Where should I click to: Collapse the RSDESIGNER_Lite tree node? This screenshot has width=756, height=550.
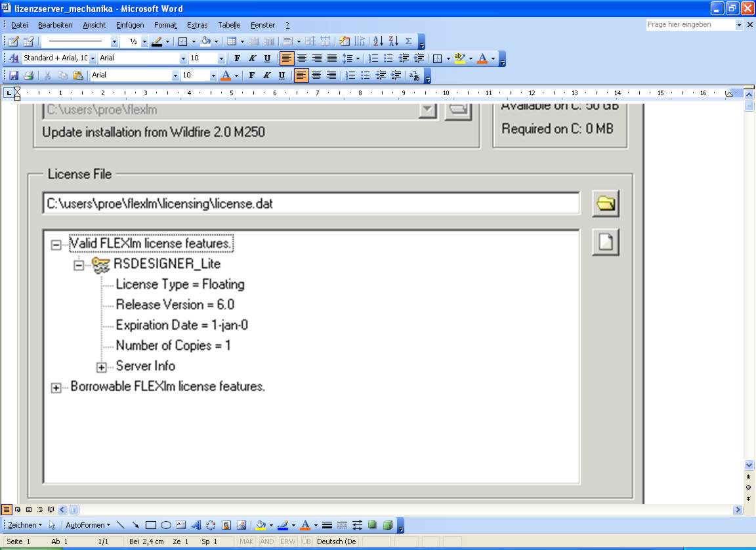point(79,265)
